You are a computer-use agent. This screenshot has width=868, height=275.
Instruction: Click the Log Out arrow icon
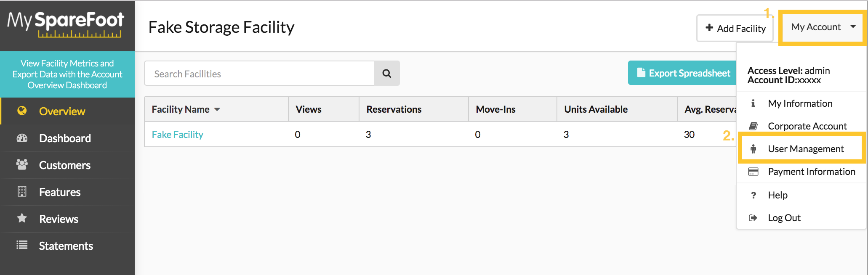pos(753,218)
